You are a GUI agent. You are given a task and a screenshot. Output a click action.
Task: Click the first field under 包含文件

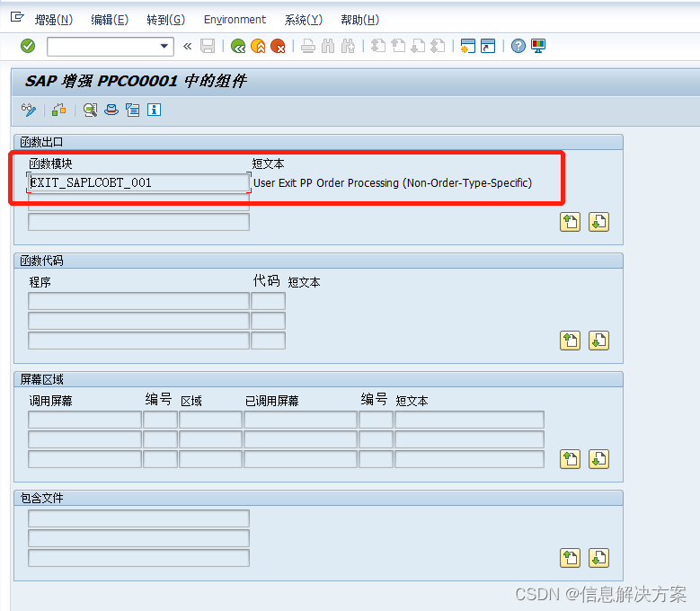pos(138,518)
